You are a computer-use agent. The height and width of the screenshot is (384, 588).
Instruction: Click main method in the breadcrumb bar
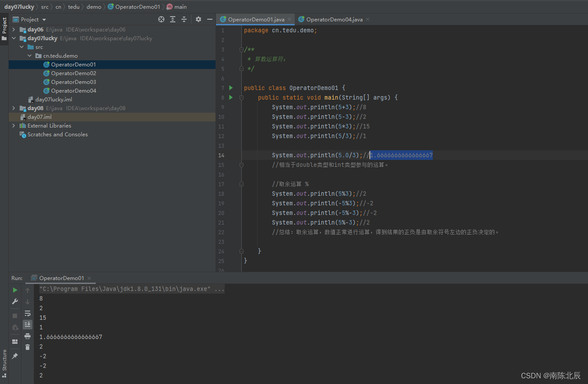177,7
